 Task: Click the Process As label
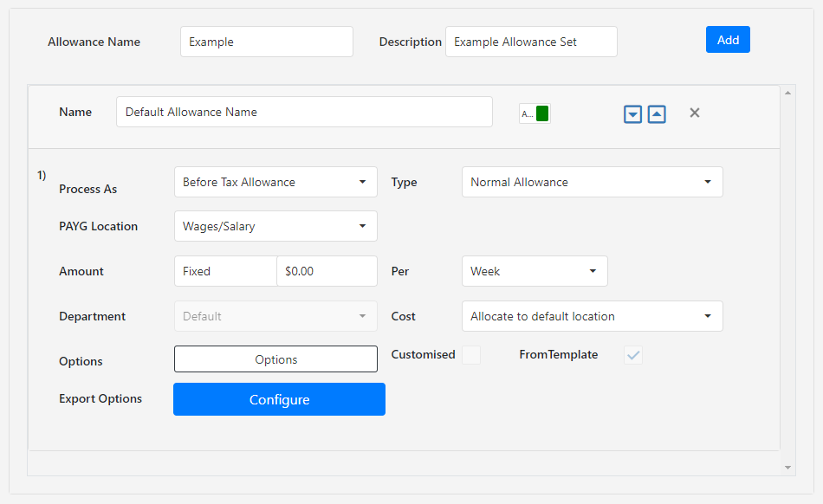coord(87,189)
